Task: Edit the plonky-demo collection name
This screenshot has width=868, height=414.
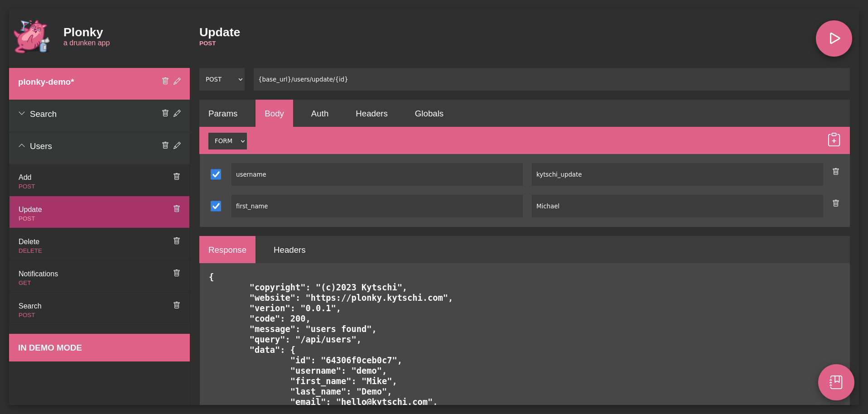Action: click(177, 81)
